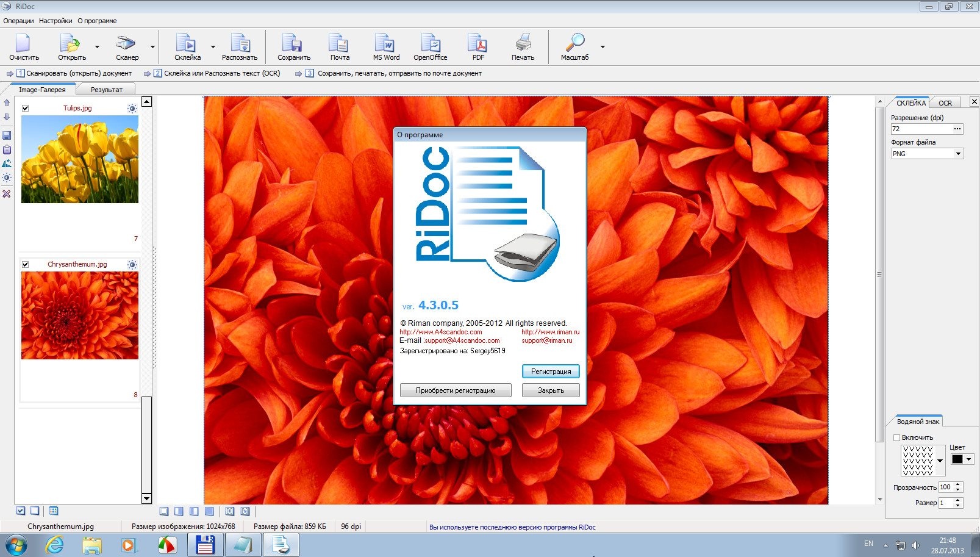Viewport: 980px width, 557px height.
Task: Click the Открыть (open) toolbar icon
Action: (70, 43)
